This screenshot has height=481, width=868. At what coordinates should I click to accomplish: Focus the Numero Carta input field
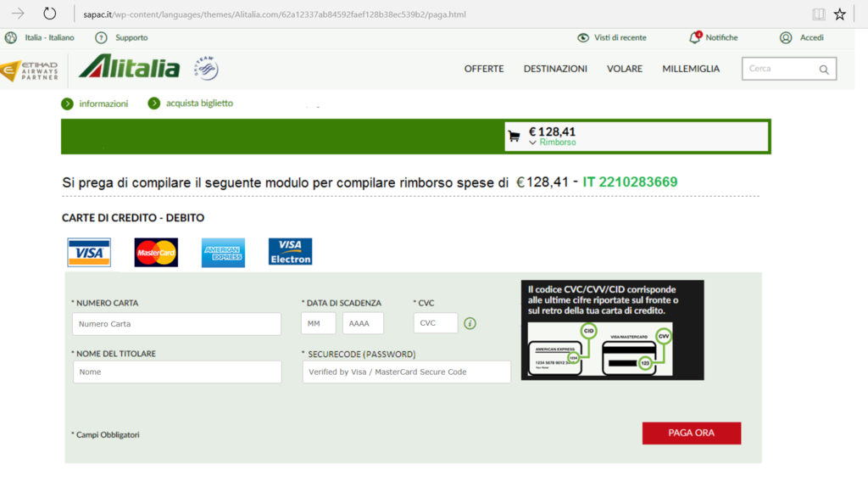[176, 323]
